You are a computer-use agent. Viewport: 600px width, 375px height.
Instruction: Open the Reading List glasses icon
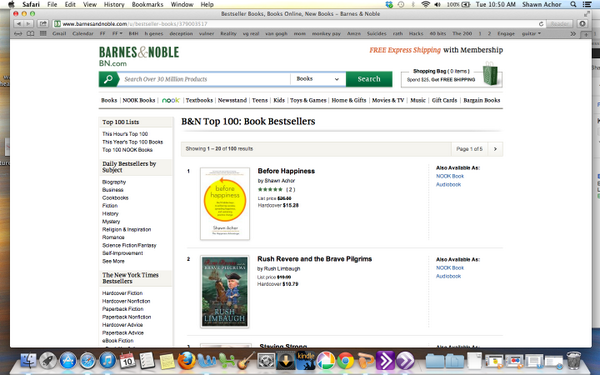18,34
